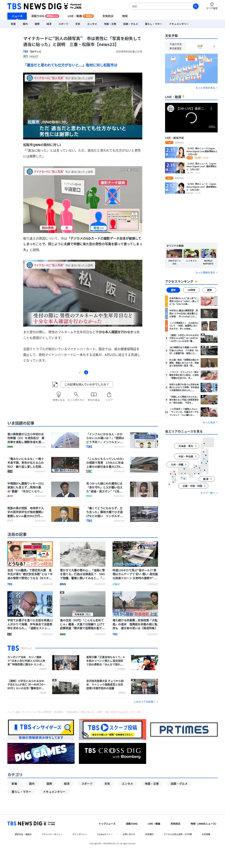Click the current page 2 indicator
The width and height of the screenshot is (225, 868).
[x=86, y=372]
